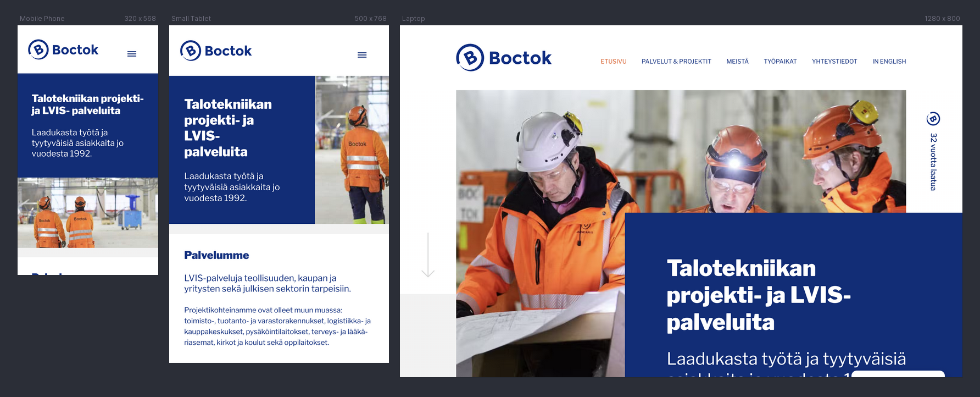This screenshot has height=397, width=980.
Task: Open the hamburger menu in Small Tablet preview
Action: pos(362,55)
